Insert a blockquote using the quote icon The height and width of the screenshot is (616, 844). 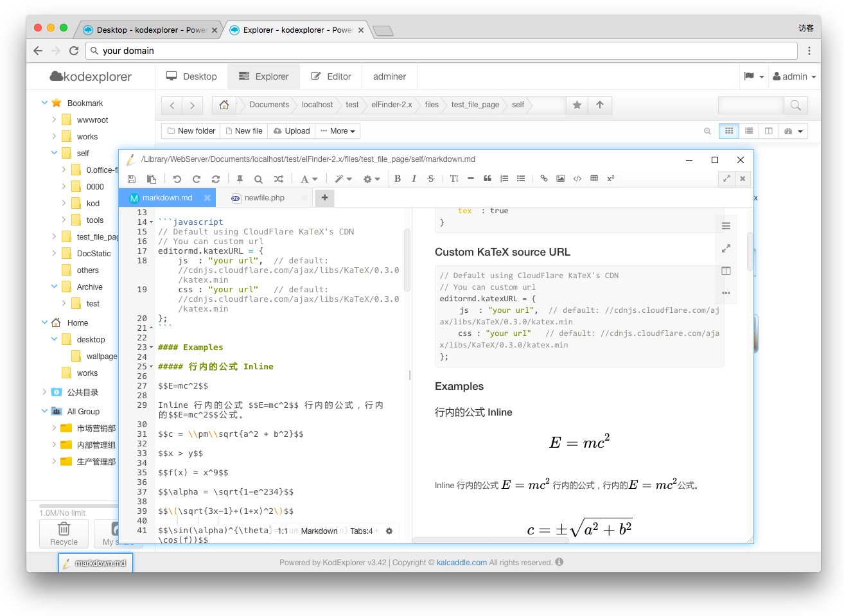tap(488, 179)
